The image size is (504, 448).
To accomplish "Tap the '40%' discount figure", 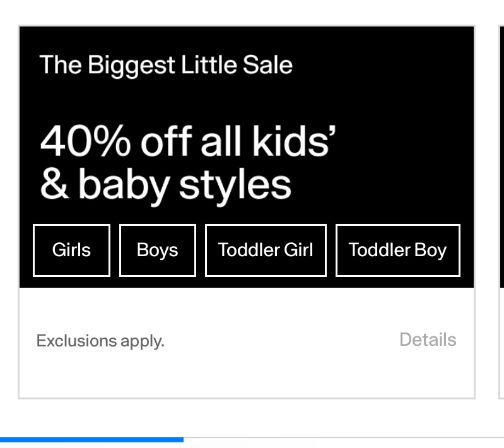I will point(85,141).
